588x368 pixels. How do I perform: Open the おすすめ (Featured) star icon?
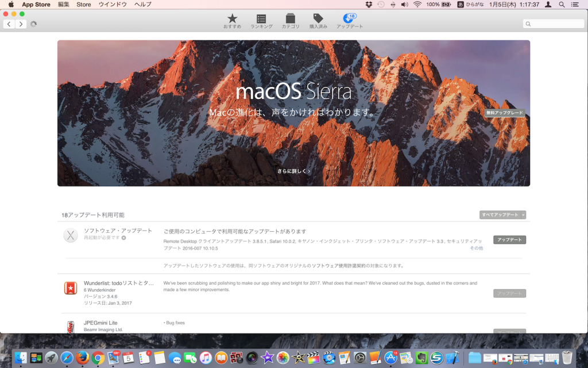pos(232,19)
